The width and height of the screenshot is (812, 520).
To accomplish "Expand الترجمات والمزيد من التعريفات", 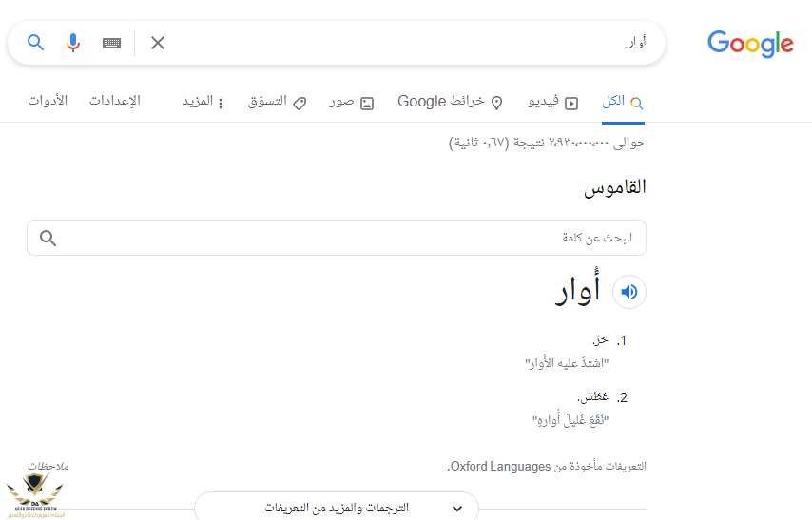I will (337, 508).
